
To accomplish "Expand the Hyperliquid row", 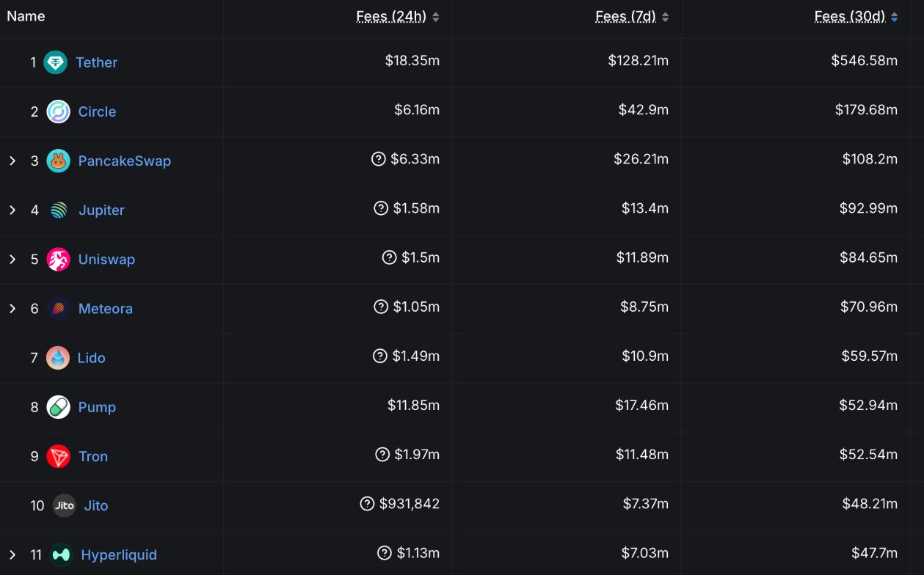I will [x=12, y=554].
